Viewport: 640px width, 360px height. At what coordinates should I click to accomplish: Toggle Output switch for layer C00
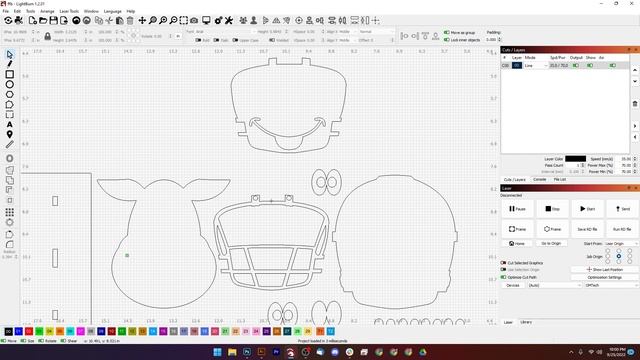click(576, 65)
